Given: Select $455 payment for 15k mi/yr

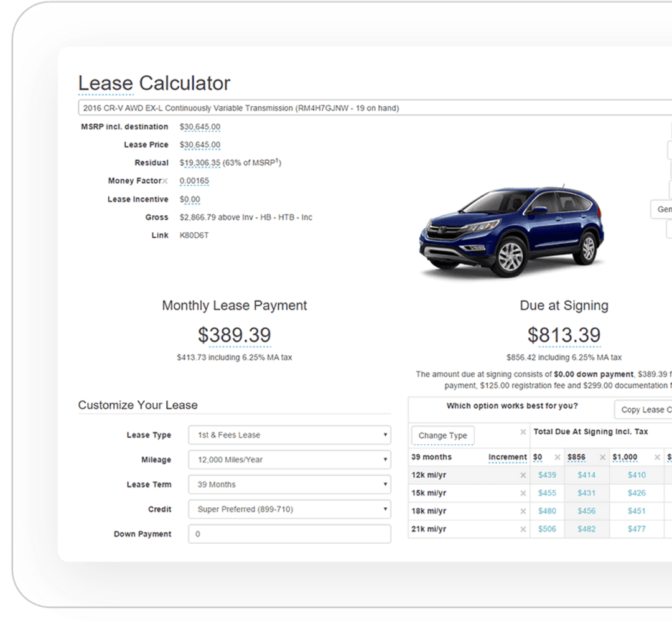Looking at the screenshot, I should (548, 493).
